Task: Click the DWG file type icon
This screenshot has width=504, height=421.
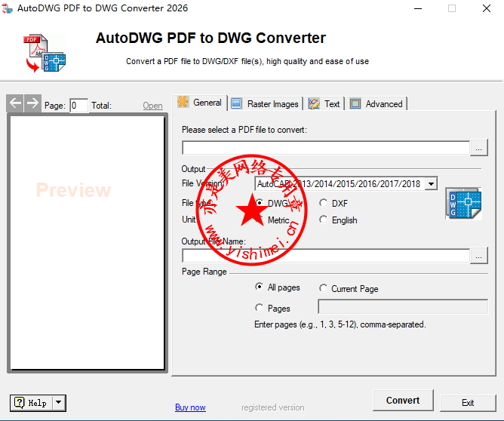Action: (x=463, y=204)
